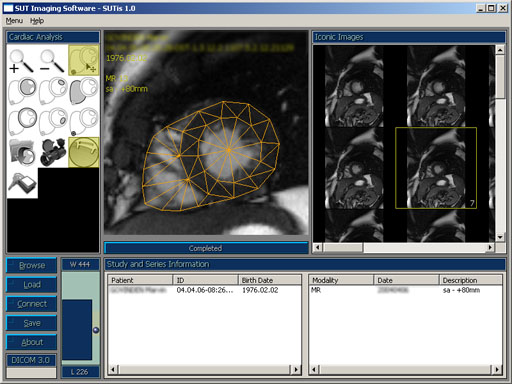Click the Iconic Images panel title

click(x=339, y=37)
